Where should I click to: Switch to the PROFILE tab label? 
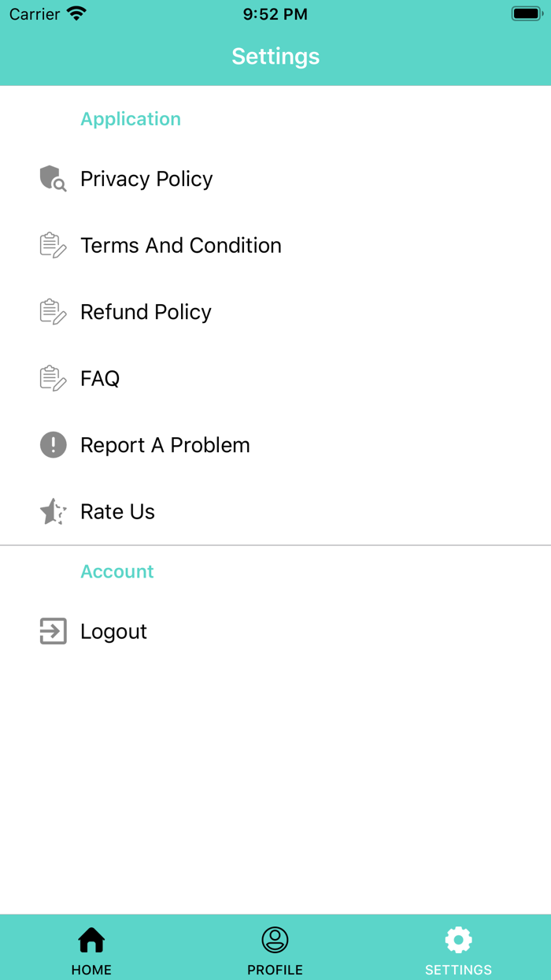(x=275, y=970)
